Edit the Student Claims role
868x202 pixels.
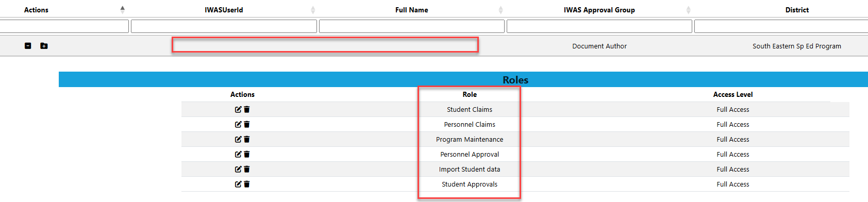[x=238, y=109]
